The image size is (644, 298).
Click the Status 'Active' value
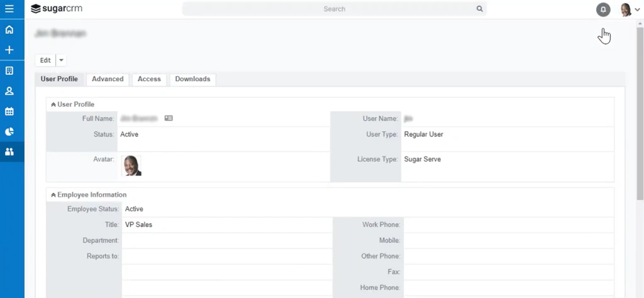tap(129, 134)
